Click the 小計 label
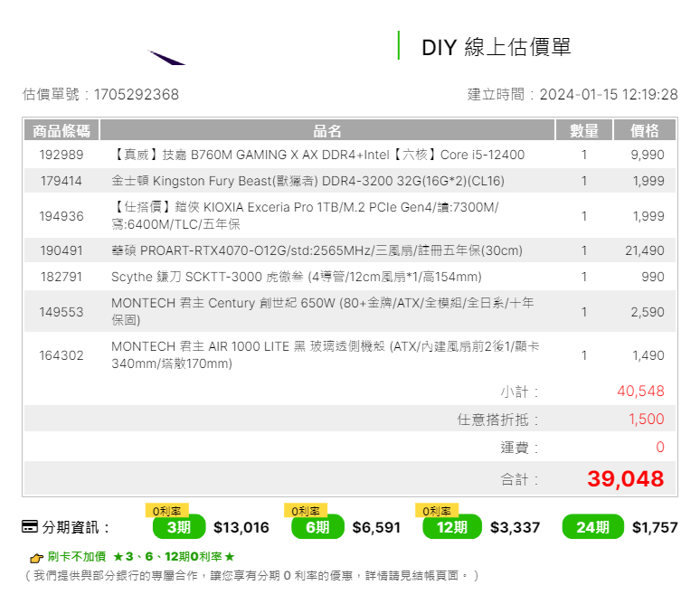 click(519, 392)
